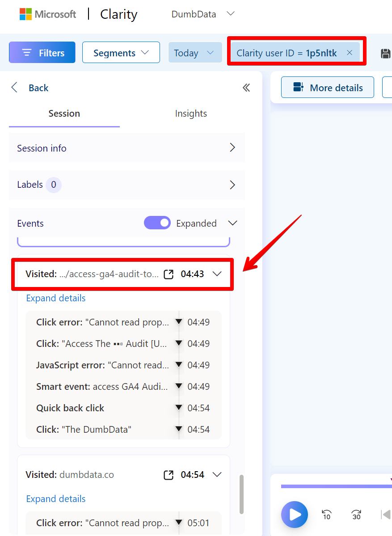Play the session recording
Image resolution: width=392 pixels, height=536 pixels.
295,515
